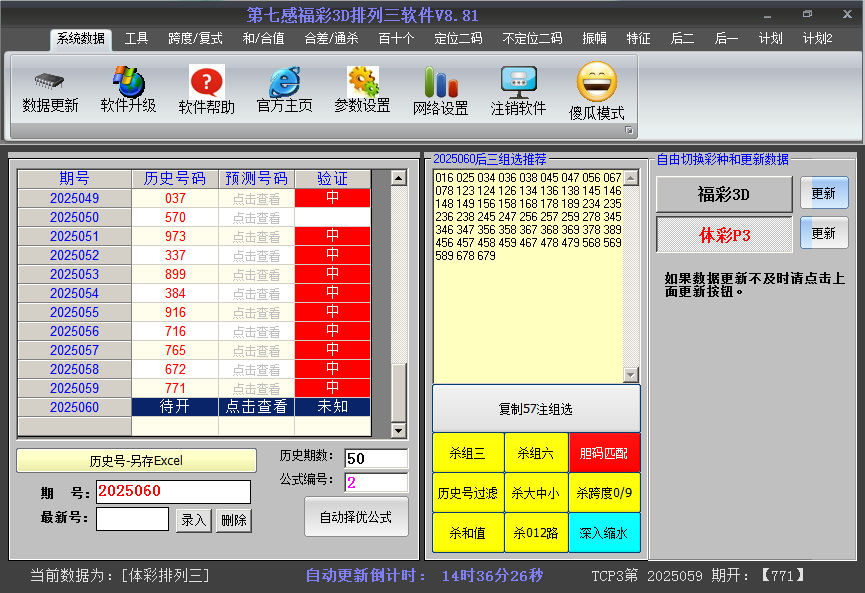This screenshot has width=865, height=593.
Task: Focus the empty 最新号 input field
Action: (132, 519)
